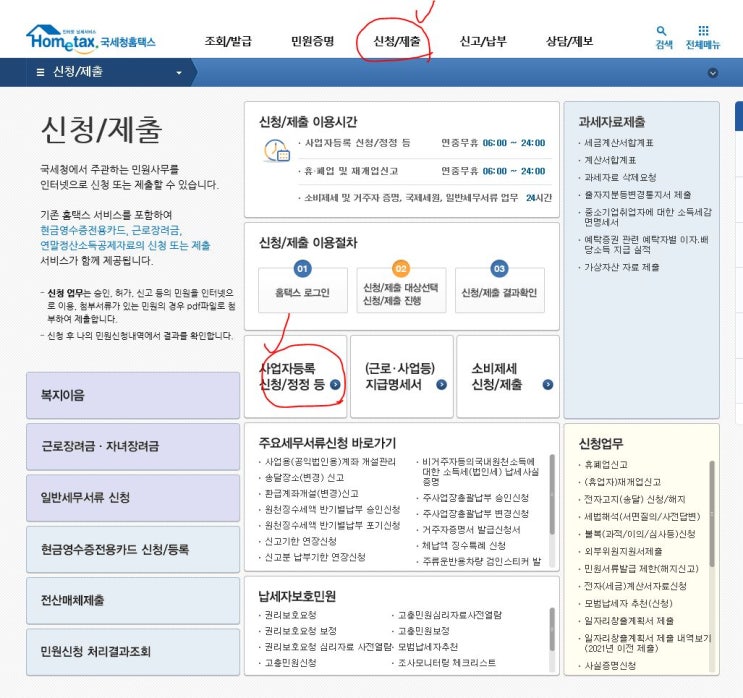Click scrollbar in 신청업무 panel
743x698 pixels.
point(712,514)
